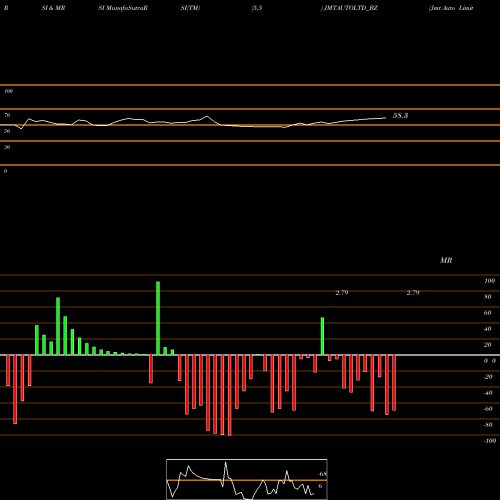Click the RSI axis label 100
Image resolution: width=500 pixels, height=500 pixels.
[x=8, y=91]
